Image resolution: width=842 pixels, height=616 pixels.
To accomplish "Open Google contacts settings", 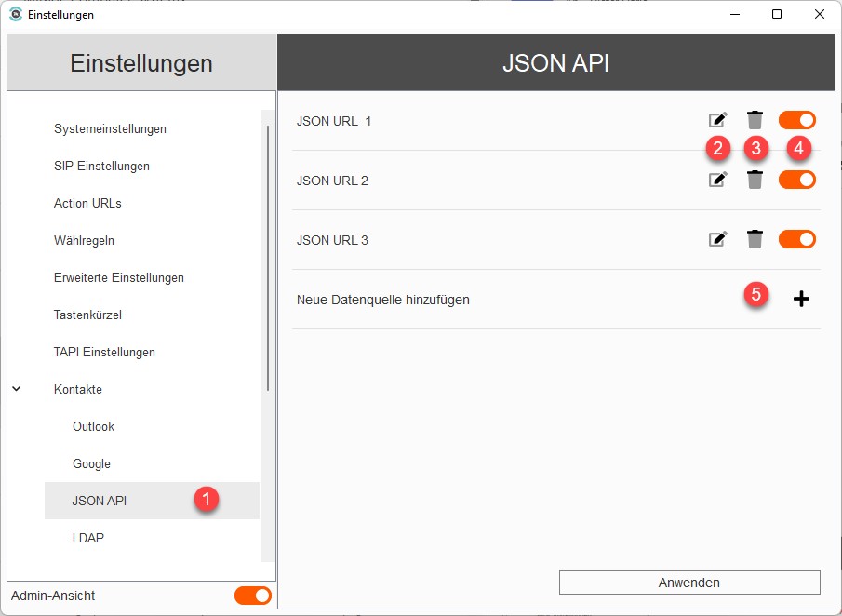I will coord(91,463).
